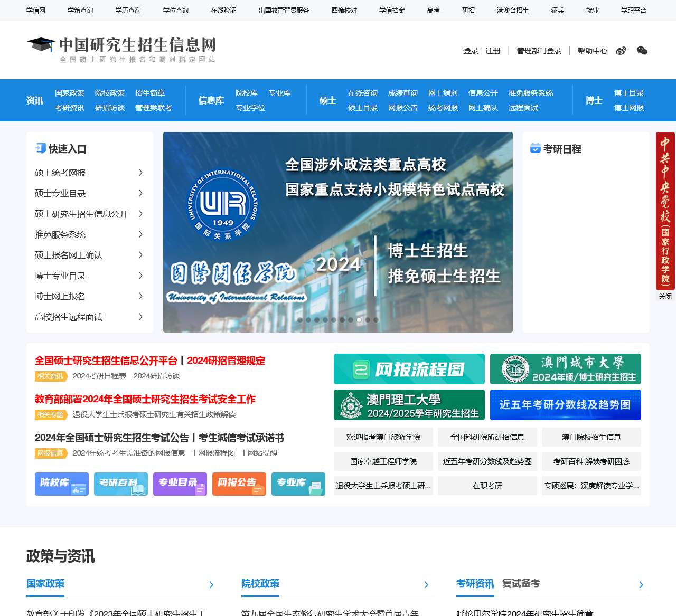Viewport: 676px width, 616px height.
Task: Click the 快速入口 rocket icon
Action: tap(41, 148)
